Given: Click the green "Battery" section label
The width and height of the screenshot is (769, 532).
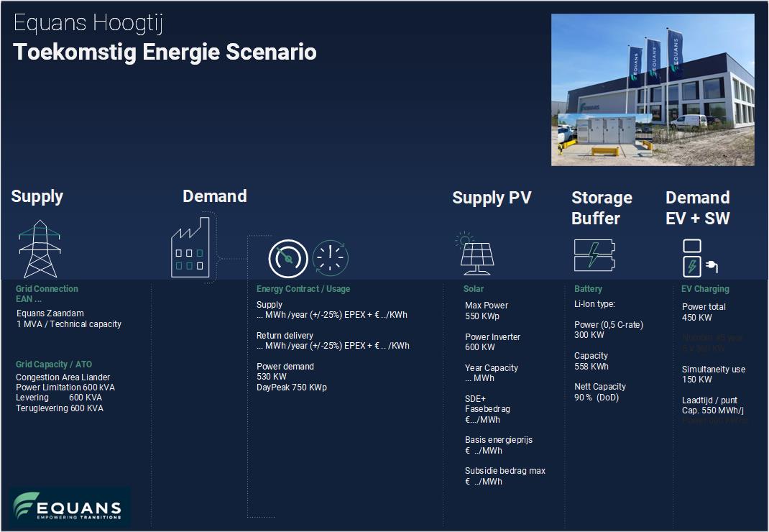Looking at the screenshot, I should click(588, 289).
